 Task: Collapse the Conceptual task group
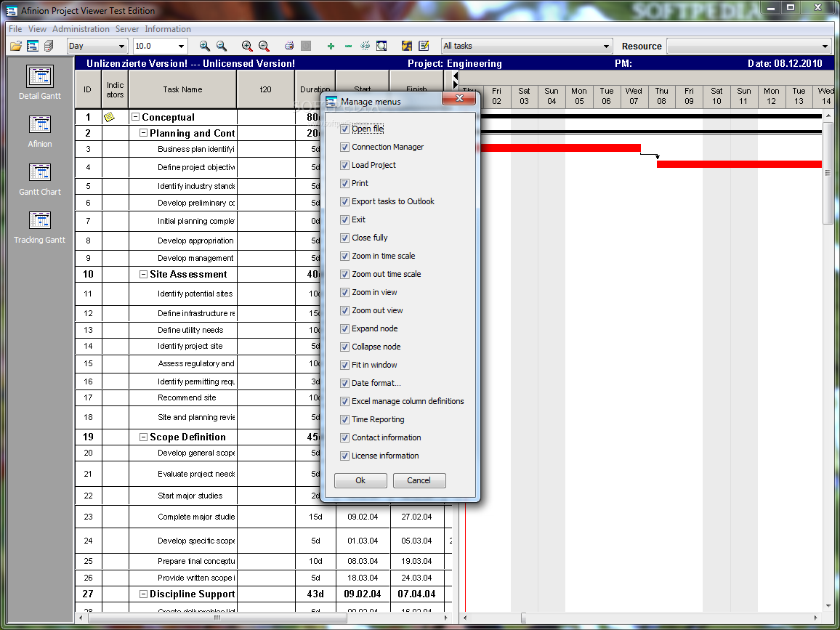pos(136,117)
